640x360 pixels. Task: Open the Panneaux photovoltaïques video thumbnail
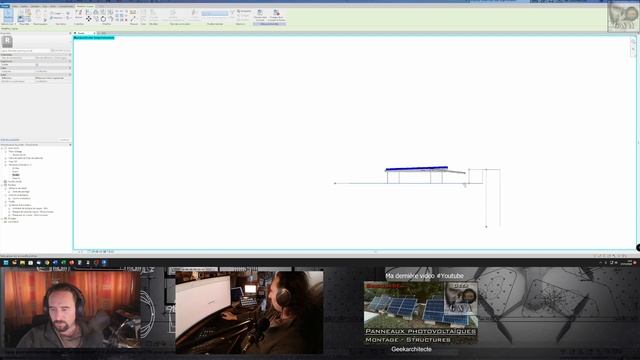pyautogui.click(x=421, y=312)
